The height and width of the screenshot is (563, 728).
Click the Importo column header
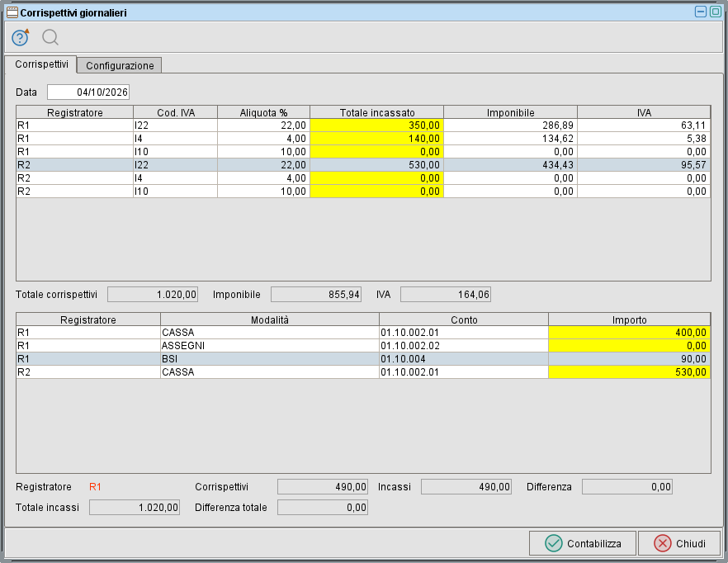629,319
